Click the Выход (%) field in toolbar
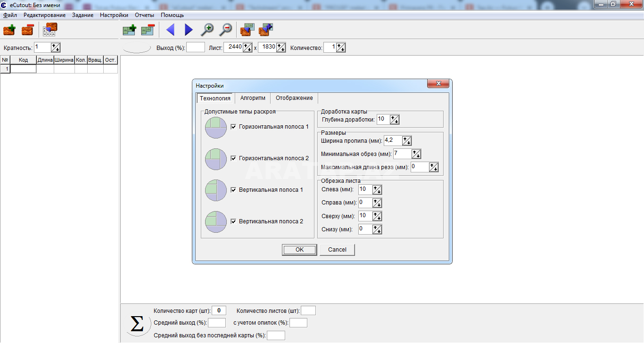This screenshot has width=644, height=343. pyautogui.click(x=196, y=48)
